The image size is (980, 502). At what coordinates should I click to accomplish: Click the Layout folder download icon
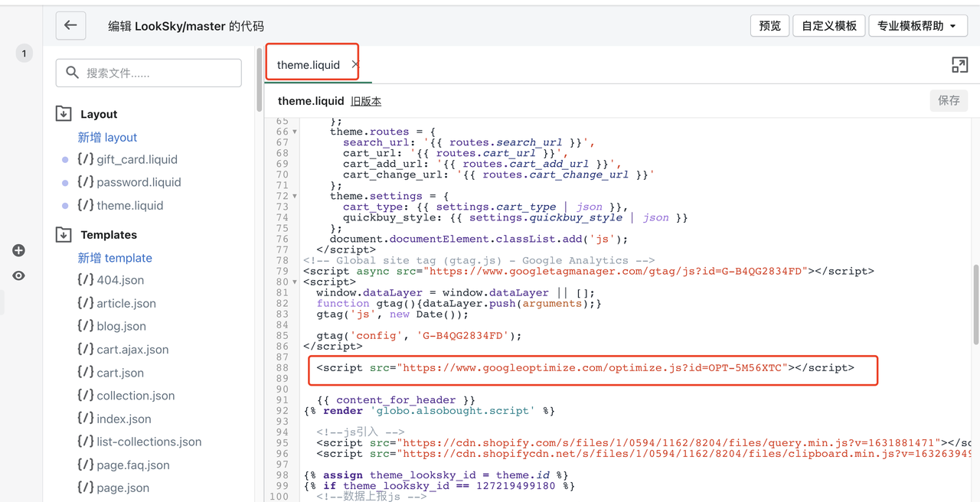tap(64, 114)
